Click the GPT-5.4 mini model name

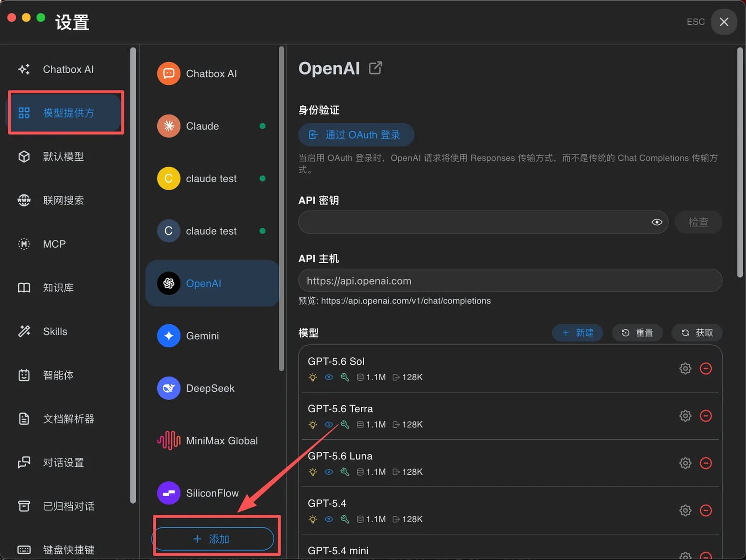pyautogui.click(x=338, y=551)
